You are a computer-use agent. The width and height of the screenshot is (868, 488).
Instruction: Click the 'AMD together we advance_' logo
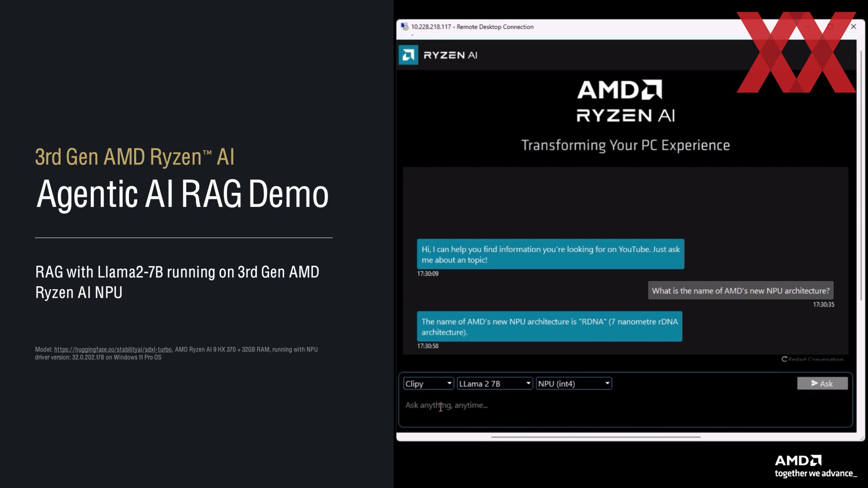pos(816,466)
